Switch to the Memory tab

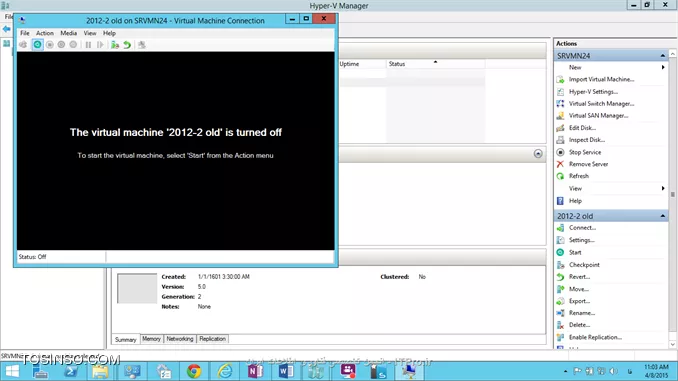click(151, 339)
